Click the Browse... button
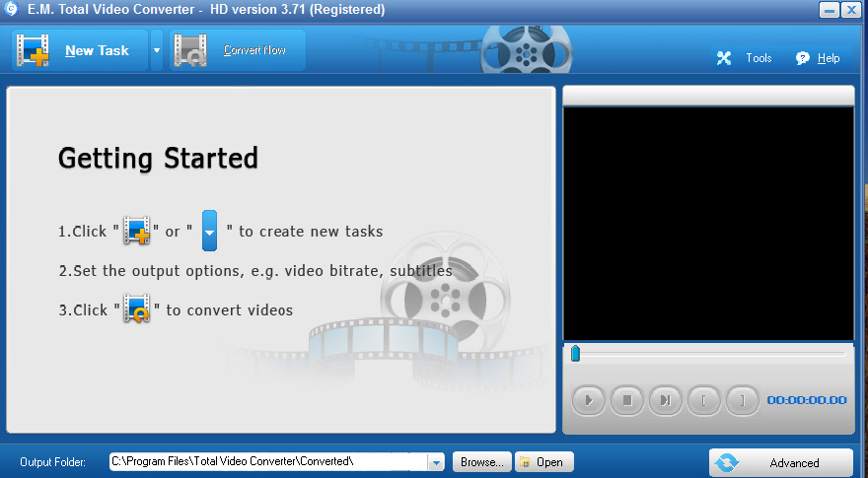868x478 pixels. pyautogui.click(x=482, y=462)
